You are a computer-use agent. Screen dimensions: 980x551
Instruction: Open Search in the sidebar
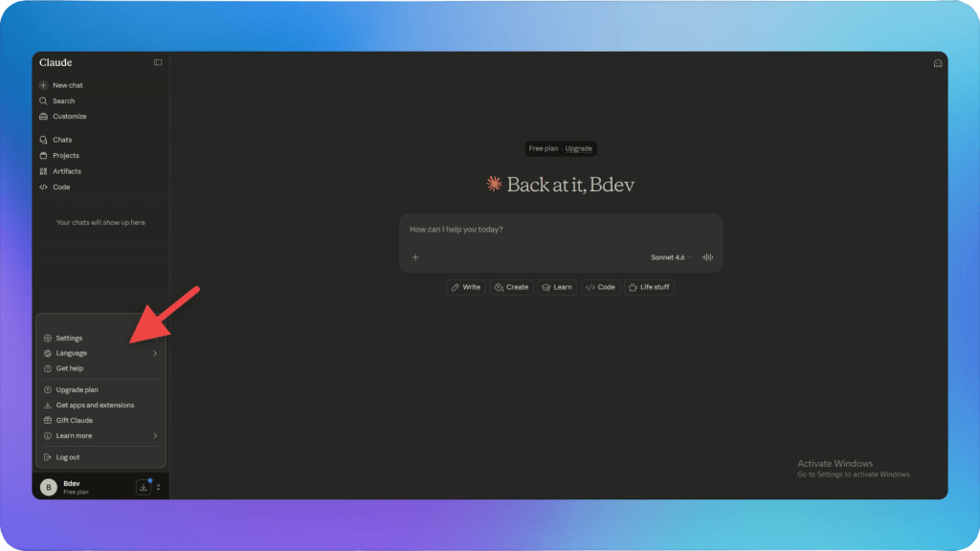click(x=56, y=100)
